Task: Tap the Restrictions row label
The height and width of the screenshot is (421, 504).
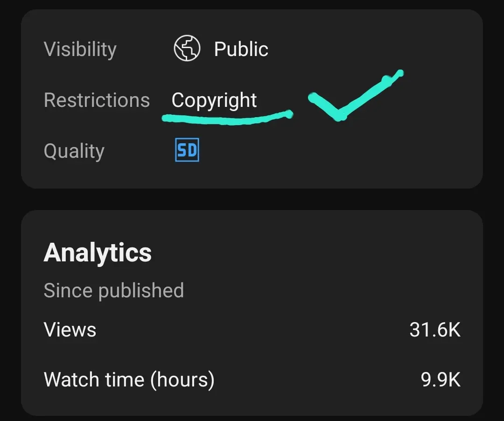Action: [x=97, y=100]
